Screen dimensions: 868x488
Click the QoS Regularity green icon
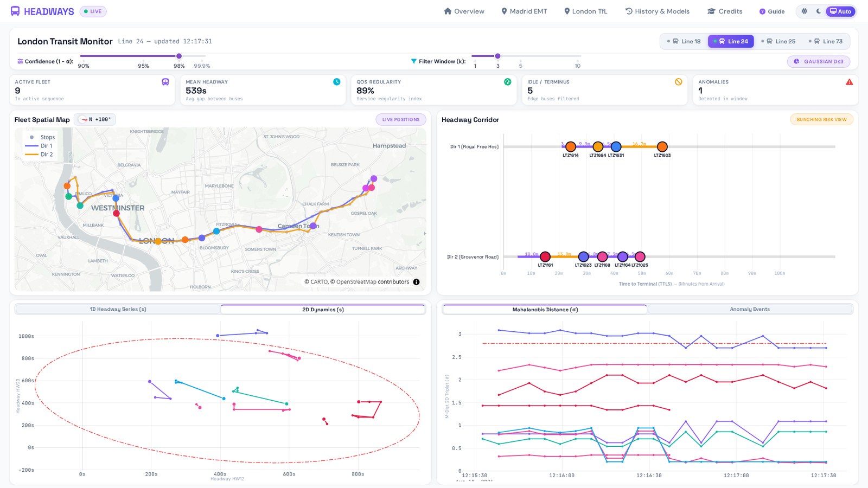click(x=508, y=82)
